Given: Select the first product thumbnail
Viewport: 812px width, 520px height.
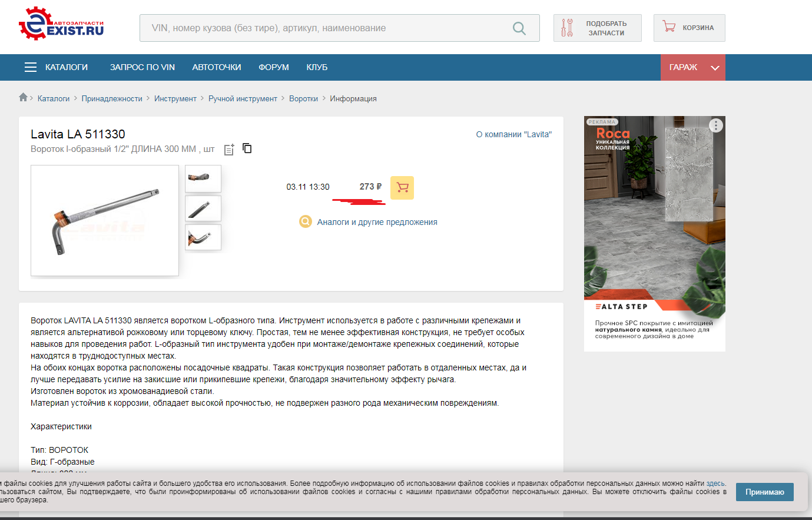Looking at the screenshot, I should [x=203, y=178].
